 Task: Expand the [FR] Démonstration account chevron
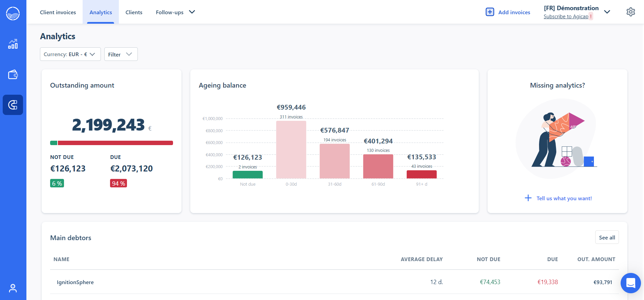tap(607, 12)
